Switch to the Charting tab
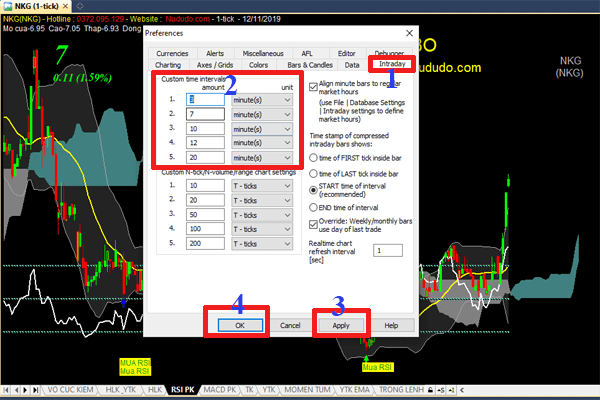The width and height of the screenshot is (600, 400). tap(168, 65)
